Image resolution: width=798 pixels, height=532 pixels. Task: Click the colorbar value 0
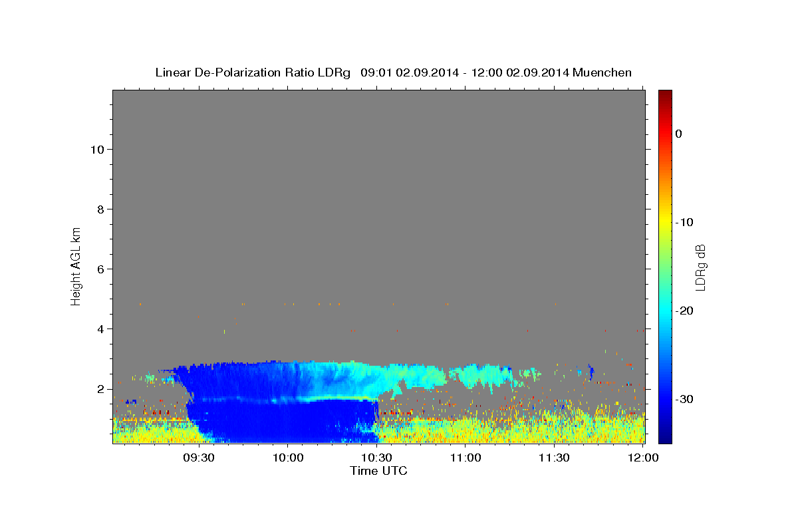[x=679, y=134]
